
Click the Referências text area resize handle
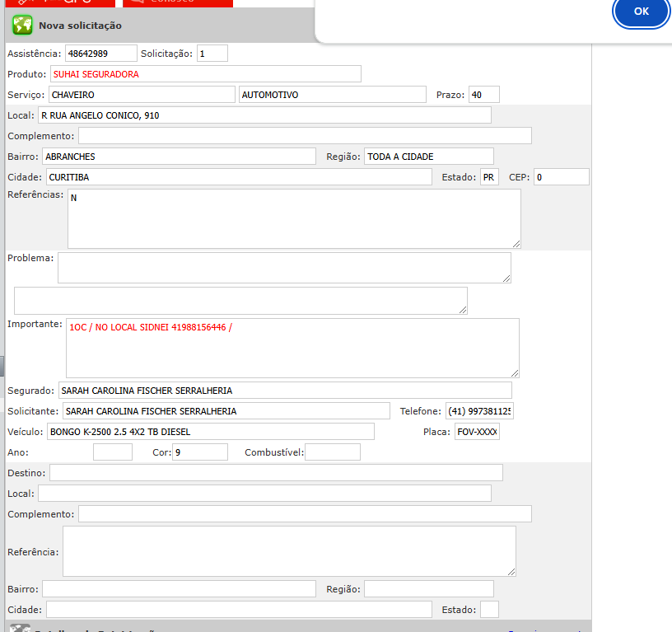click(x=516, y=244)
